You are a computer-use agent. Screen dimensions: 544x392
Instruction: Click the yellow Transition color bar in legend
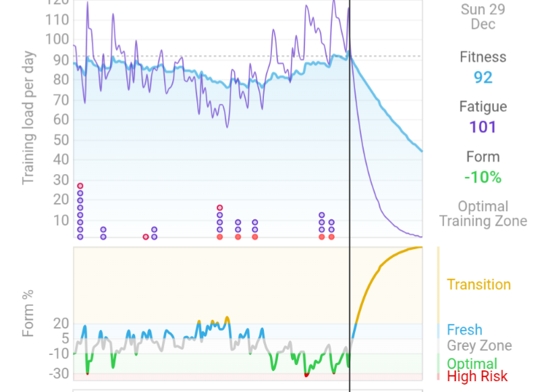coord(439,284)
